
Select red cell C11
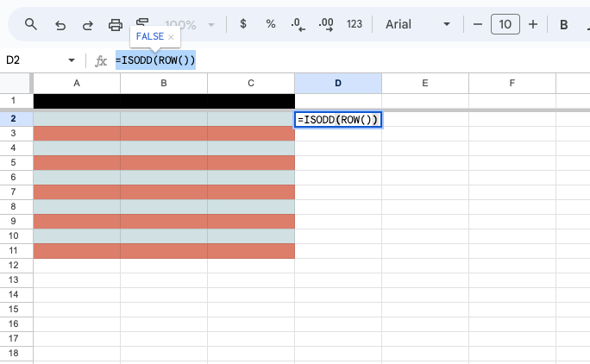coord(251,251)
